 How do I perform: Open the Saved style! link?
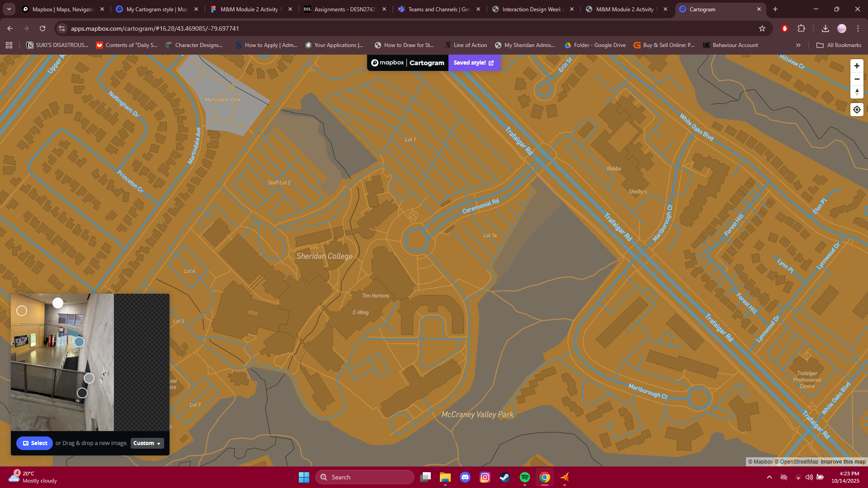tap(474, 63)
